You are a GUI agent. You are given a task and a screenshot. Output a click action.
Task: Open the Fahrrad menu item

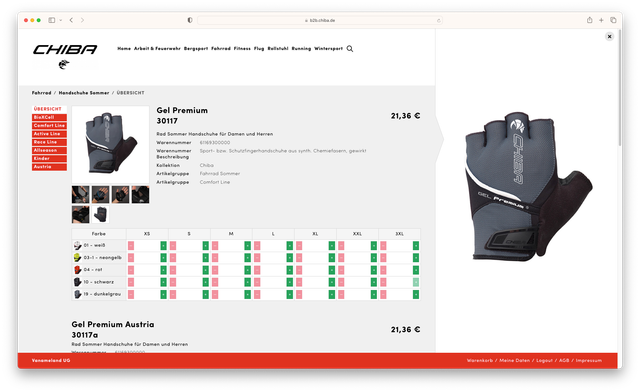click(221, 49)
